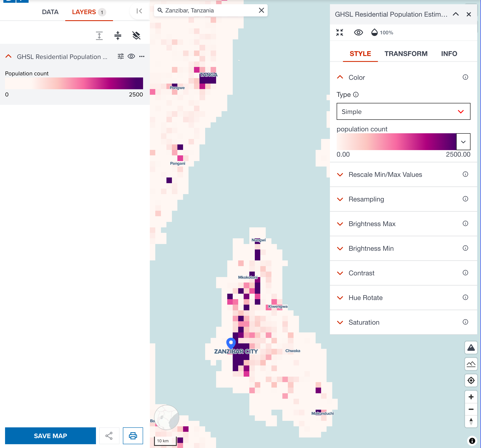Open the population count color ramp dropdown
The image size is (481, 448).
coord(463,142)
